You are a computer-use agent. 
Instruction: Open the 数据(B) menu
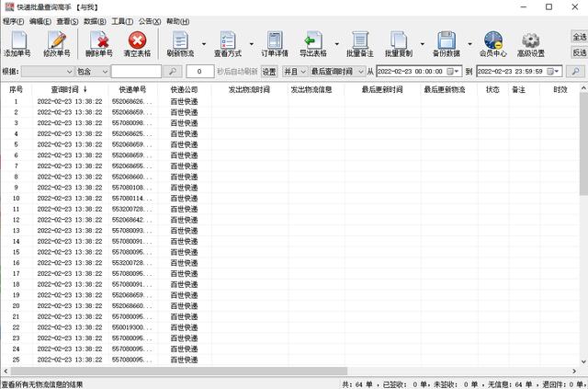95,21
